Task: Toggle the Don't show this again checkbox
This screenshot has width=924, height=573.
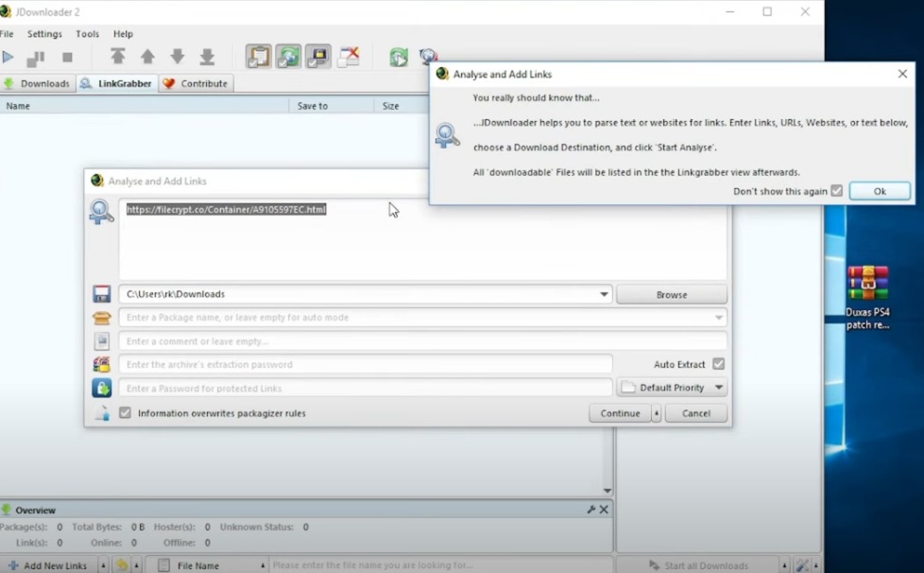Action: tap(836, 191)
